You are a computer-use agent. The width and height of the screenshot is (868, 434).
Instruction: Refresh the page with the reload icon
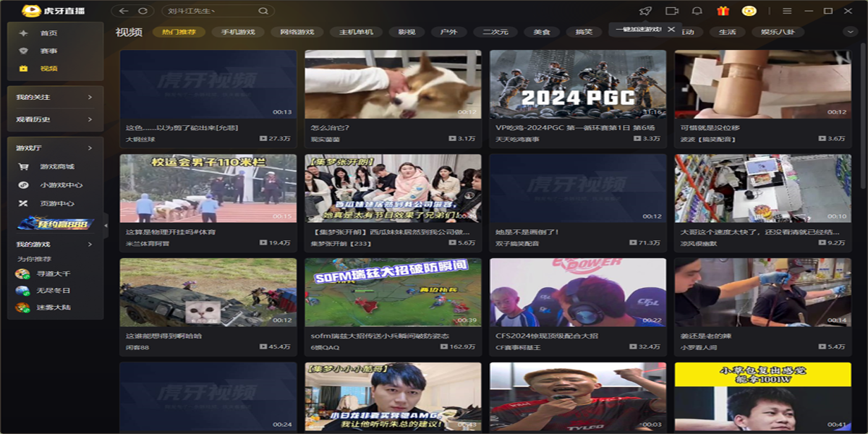click(x=142, y=11)
